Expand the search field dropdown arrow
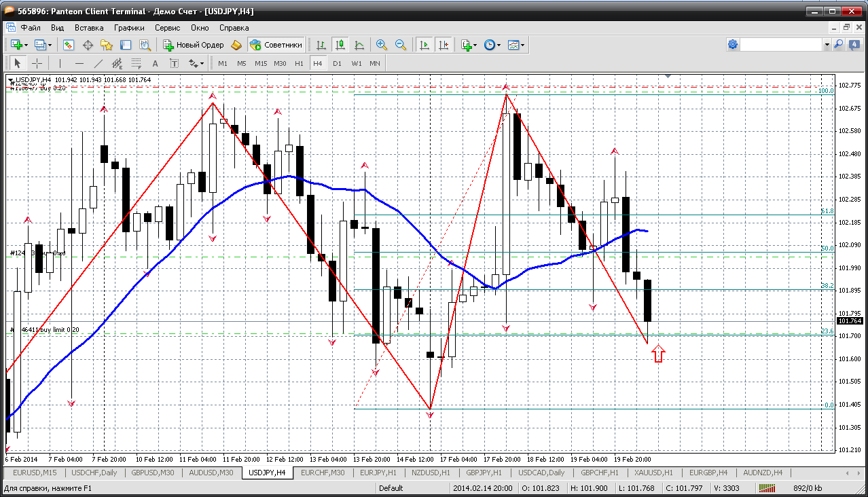Image resolution: width=868 pixels, height=497 pixels. click(827, 45)
